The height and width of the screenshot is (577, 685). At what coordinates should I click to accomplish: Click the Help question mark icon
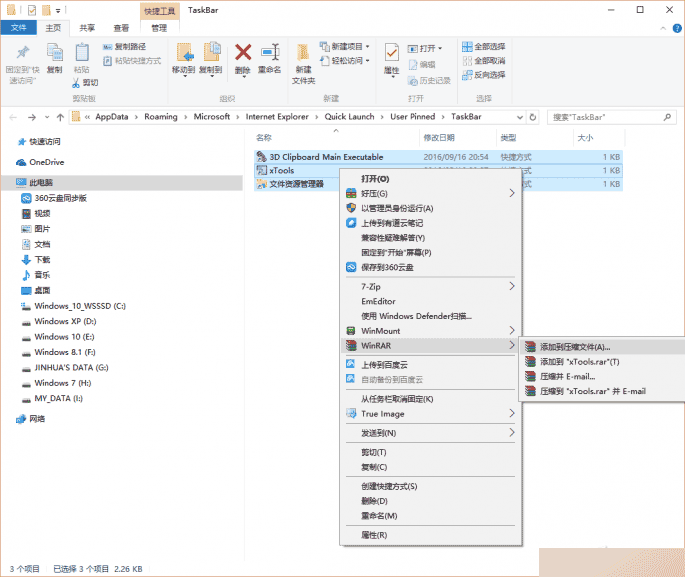(x=677, y=28)
